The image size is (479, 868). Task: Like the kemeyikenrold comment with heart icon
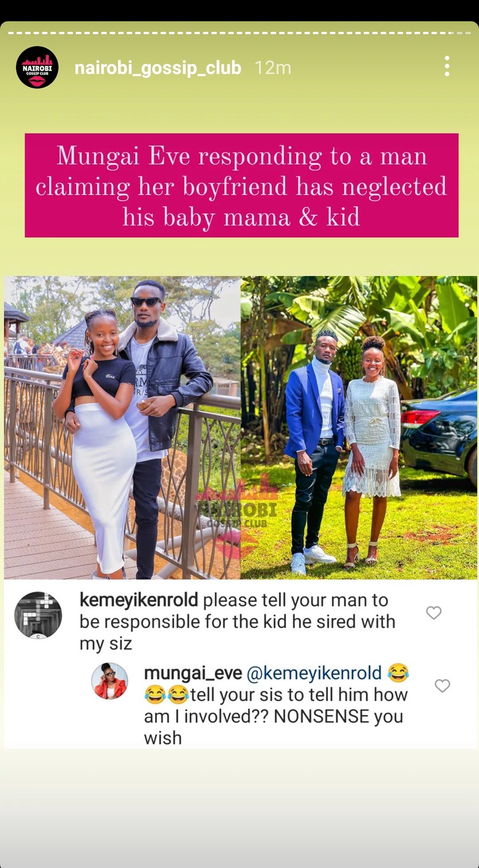click(434, 613)
